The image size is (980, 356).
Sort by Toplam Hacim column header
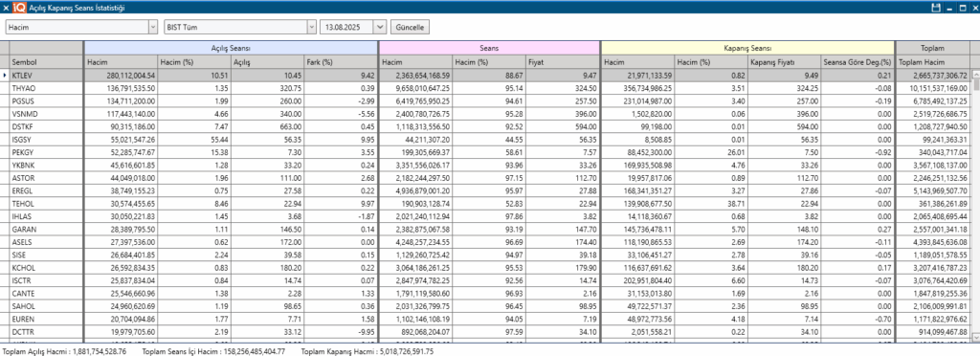932,62
